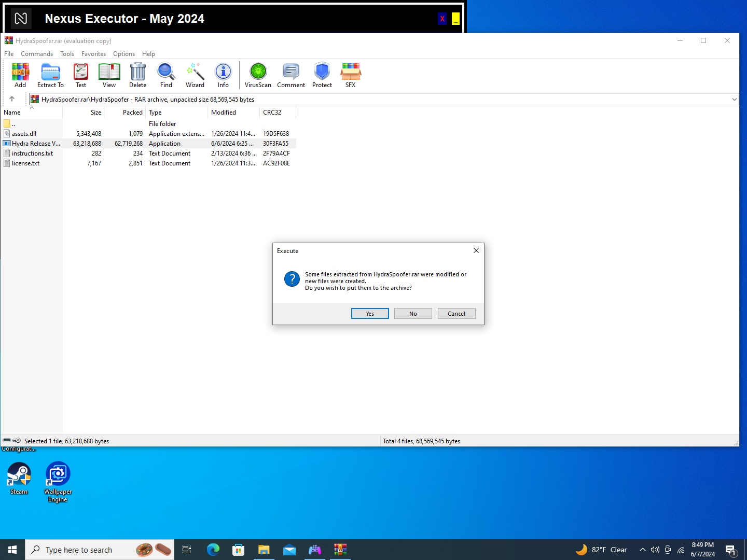Show archive Info
The height and width of the screenshot is (560, 747).
pos(223,75)
